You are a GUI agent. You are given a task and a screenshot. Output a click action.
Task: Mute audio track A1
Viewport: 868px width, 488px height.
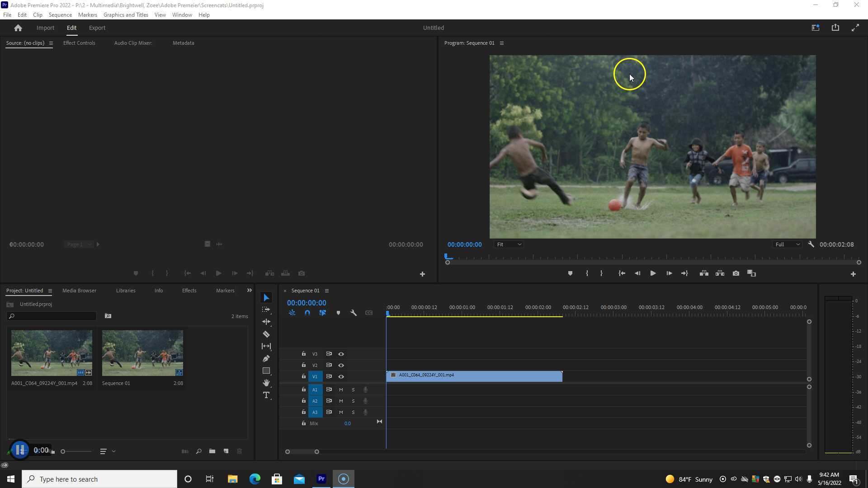[341, 389]
